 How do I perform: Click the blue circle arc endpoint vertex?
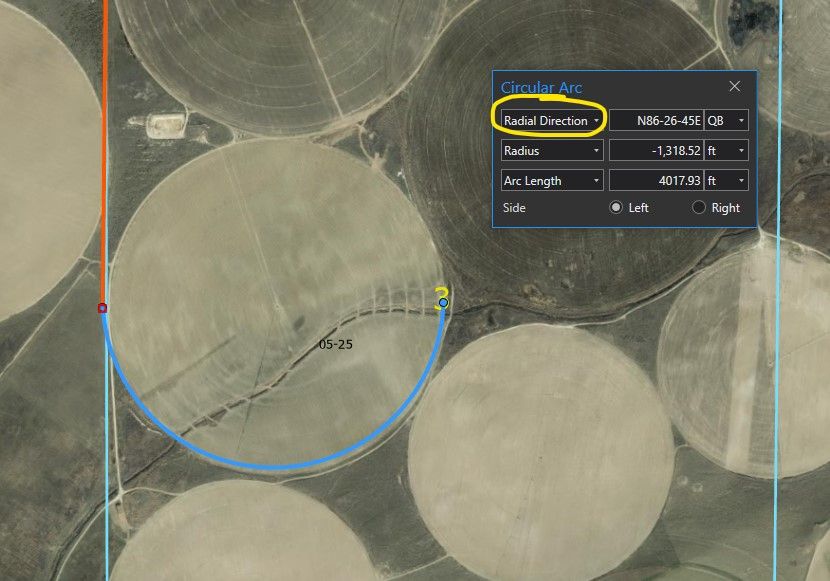coord(444,303)
